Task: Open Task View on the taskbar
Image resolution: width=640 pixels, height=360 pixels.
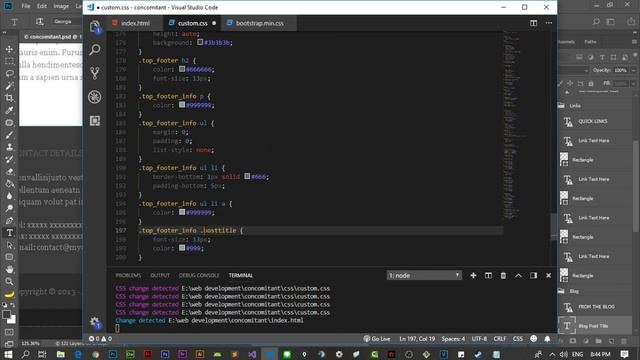Action: [x=42, y=354]
